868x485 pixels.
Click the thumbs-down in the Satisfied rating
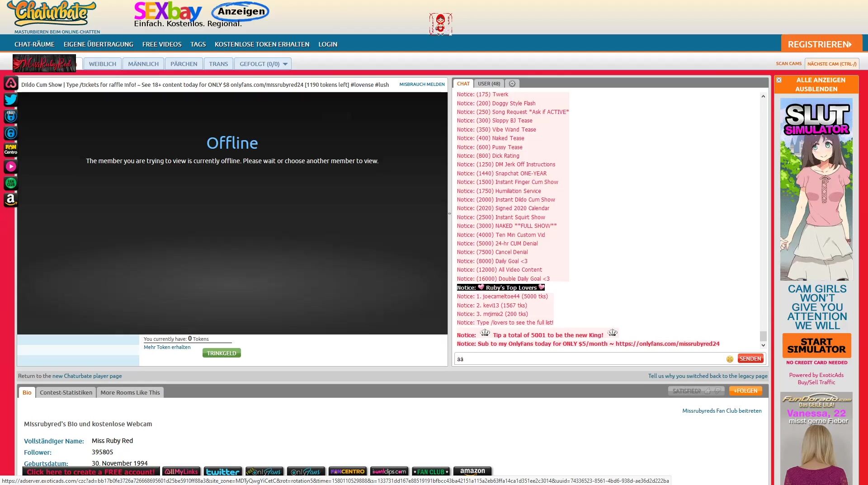pyautogui.click(x=717, y=391)
